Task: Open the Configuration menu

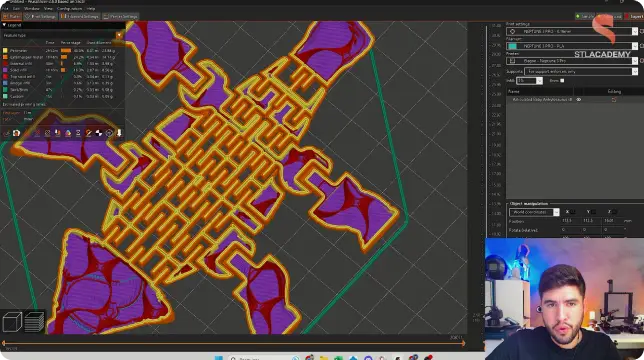Action: (x=69, y=8)
